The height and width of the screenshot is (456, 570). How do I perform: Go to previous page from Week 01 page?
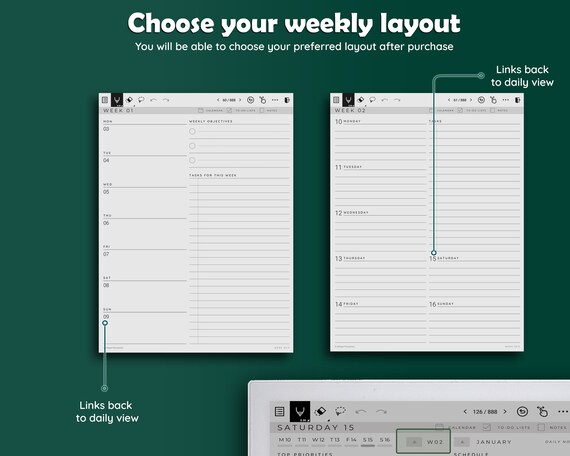click(x=218, y=100)
